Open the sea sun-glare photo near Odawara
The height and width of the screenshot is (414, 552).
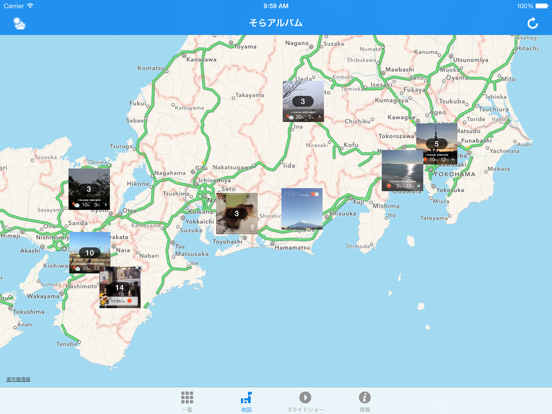pos(402,170)
